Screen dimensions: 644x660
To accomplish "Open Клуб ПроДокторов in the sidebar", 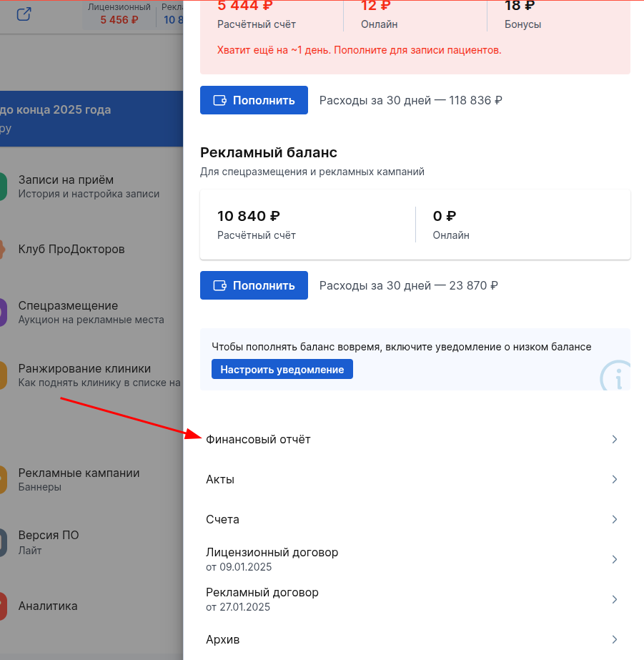I will [71, 250].
